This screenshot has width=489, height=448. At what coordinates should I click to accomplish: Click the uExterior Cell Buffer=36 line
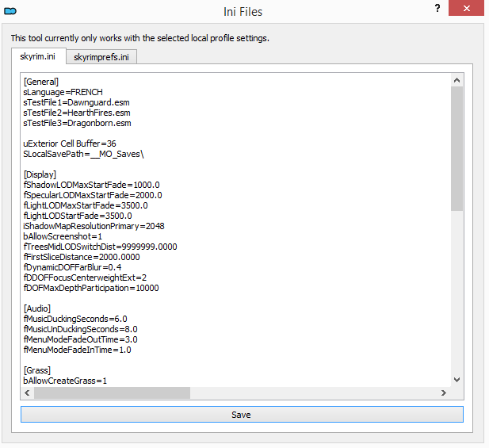pos(70,144)
